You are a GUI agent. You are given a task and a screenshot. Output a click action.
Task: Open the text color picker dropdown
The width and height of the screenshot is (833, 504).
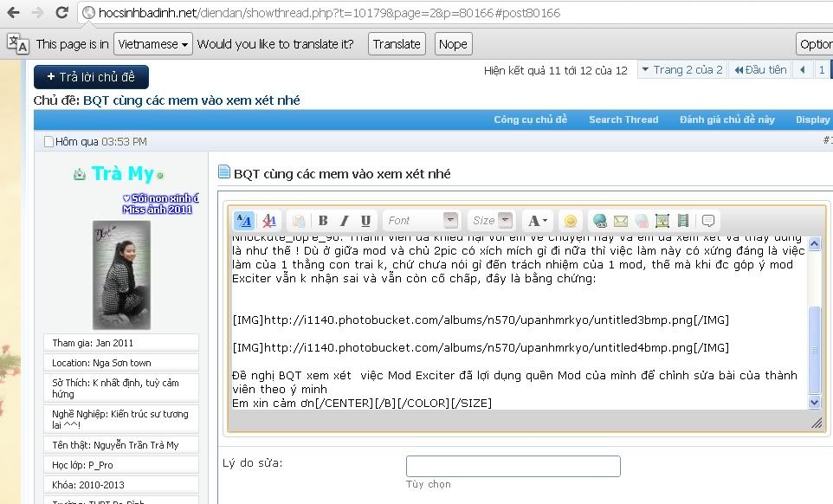point(537,221)
